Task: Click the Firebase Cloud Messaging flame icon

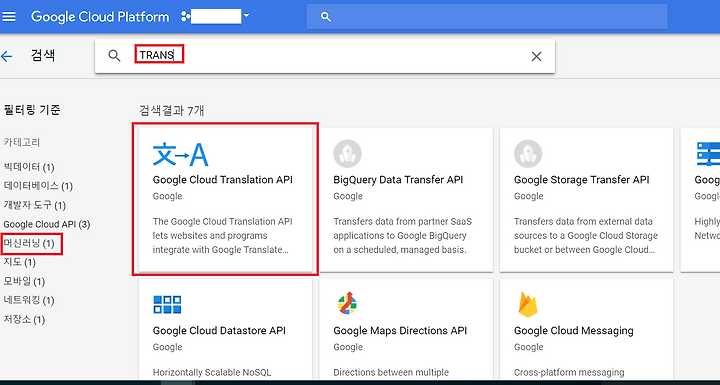Action: click(x=528, y=304)
